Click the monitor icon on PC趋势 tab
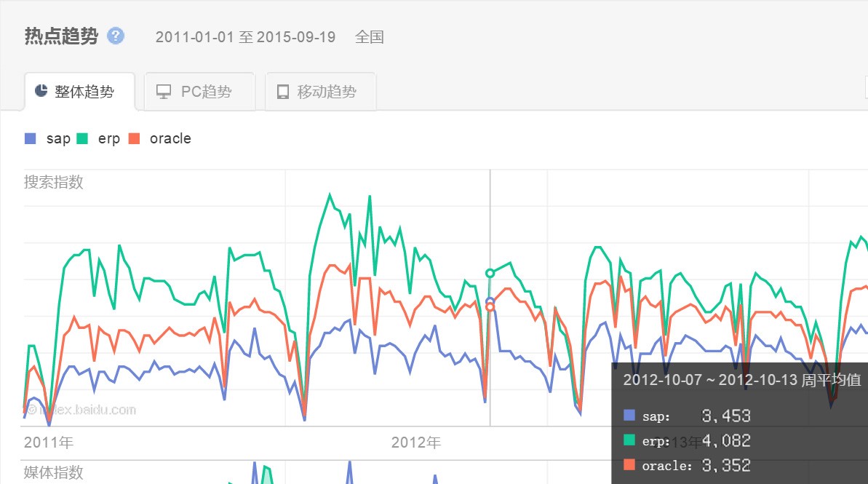Image resolution: width=868 pixels, height=484 pixels. click(x=163, y=92)
